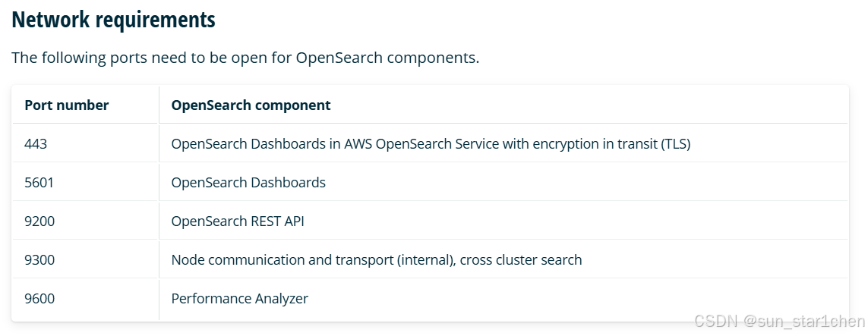Click the Port number column header
The width and height of the screenshot is (868, 336).
pos(66,105)
